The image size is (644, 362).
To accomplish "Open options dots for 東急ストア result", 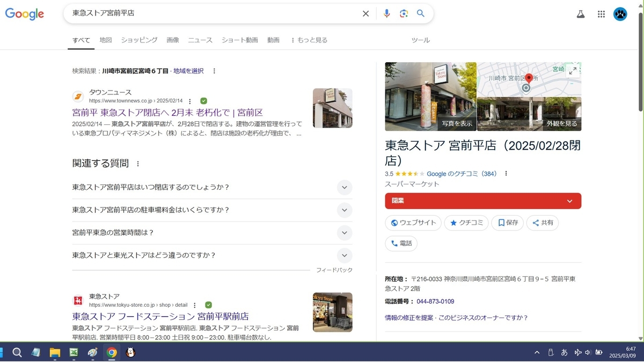I will tap(194, 305).
